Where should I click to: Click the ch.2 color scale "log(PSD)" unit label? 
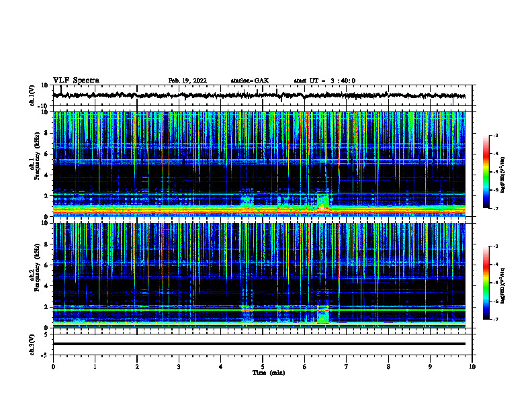[x=502, y=285]
